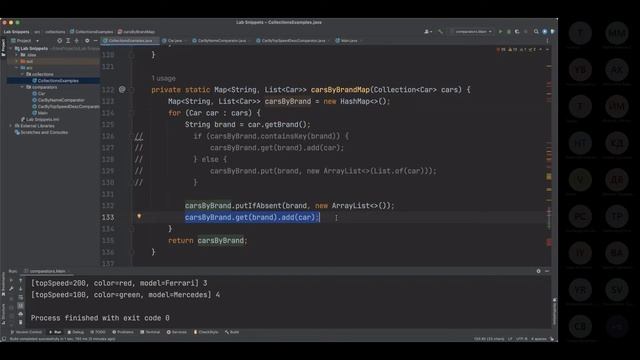This screenshot has height=360, width=640.
Task: Open Run panel settings gear
Action: 538,271
